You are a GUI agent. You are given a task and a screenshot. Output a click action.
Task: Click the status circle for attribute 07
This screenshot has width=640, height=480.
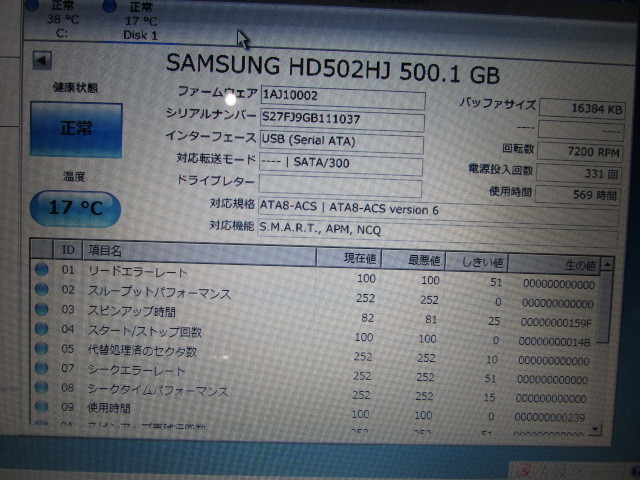tap(42, 368)
